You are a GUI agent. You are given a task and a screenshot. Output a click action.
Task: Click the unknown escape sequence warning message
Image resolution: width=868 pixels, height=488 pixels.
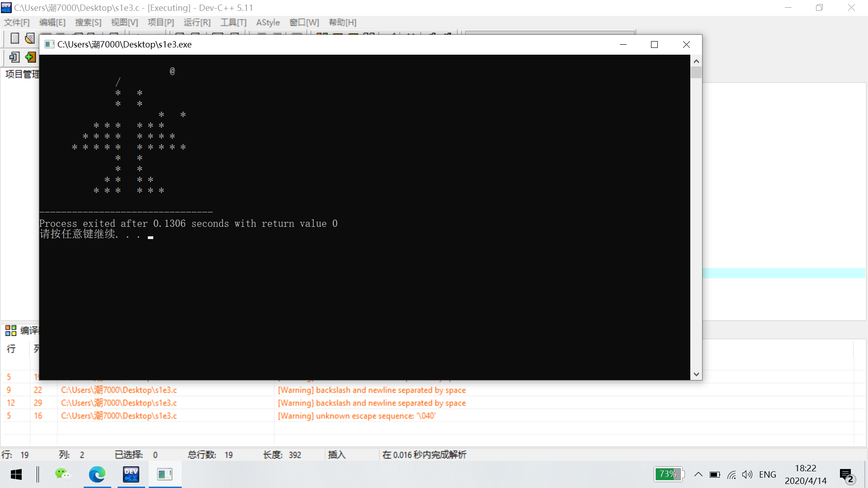coord(357,416)
